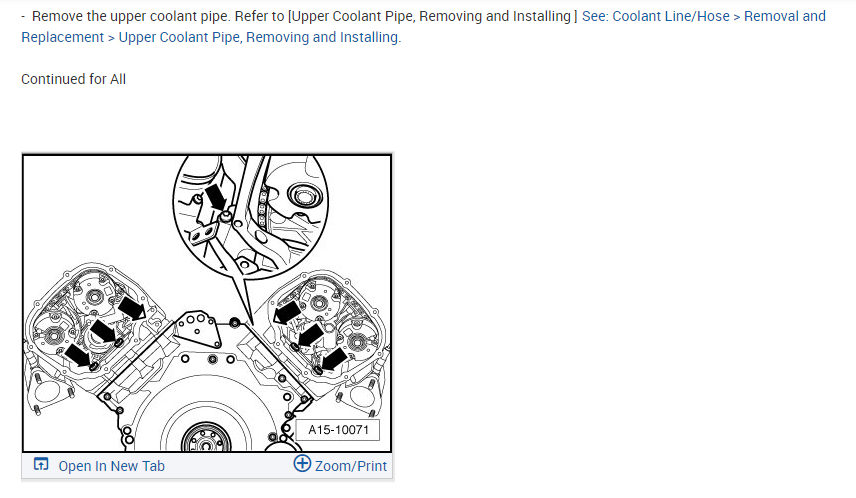Click the blank area of the image toolbar strip
This screenshot has width=856, height=498.
click(x=229, y=466)
